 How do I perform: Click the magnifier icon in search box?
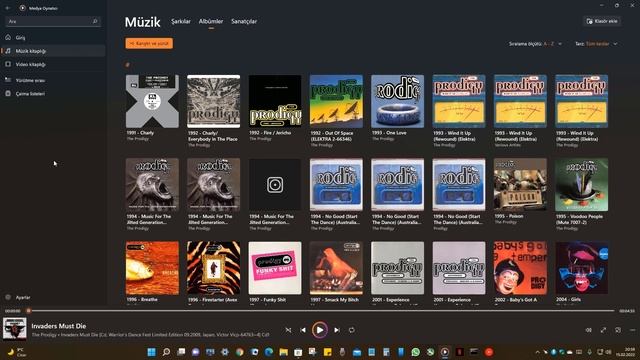(95, 21)
